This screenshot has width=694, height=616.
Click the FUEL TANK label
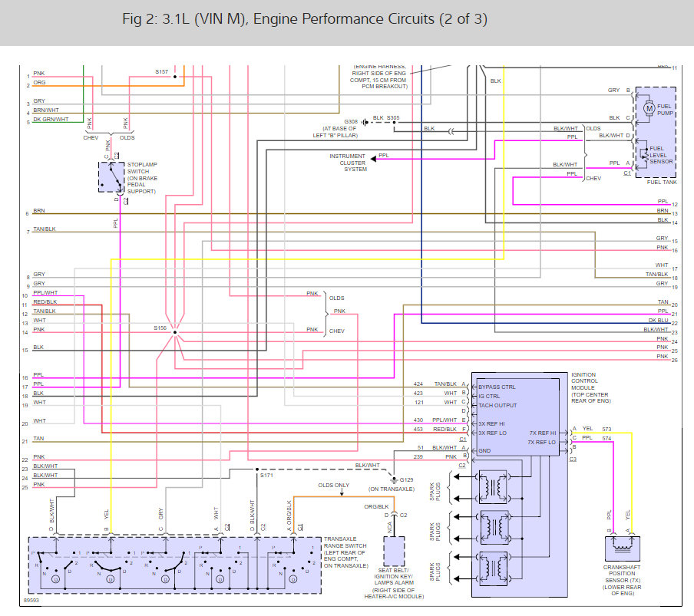click(x=662, y=182)
